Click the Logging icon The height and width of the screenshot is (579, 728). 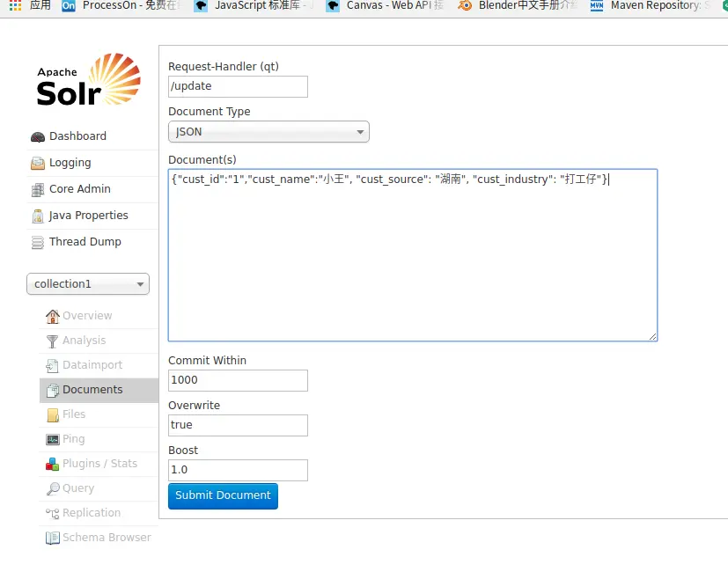[38, 164]
